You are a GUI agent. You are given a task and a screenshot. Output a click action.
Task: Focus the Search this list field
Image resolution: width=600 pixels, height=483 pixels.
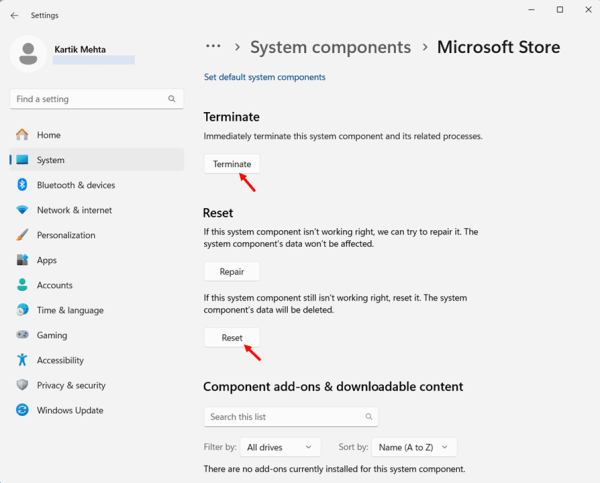pyautogui.click(x=291, y=416)
